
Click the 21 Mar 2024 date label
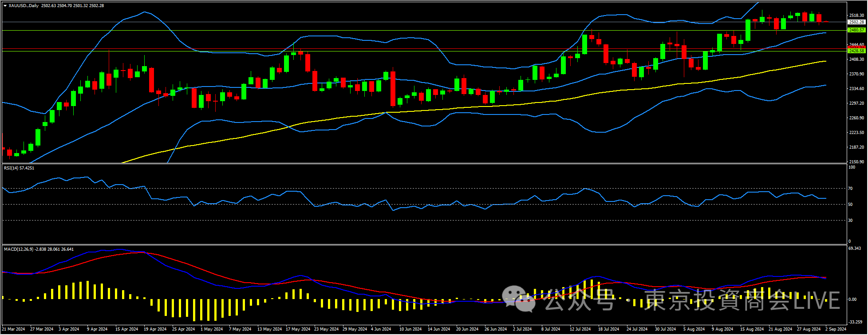13,329
